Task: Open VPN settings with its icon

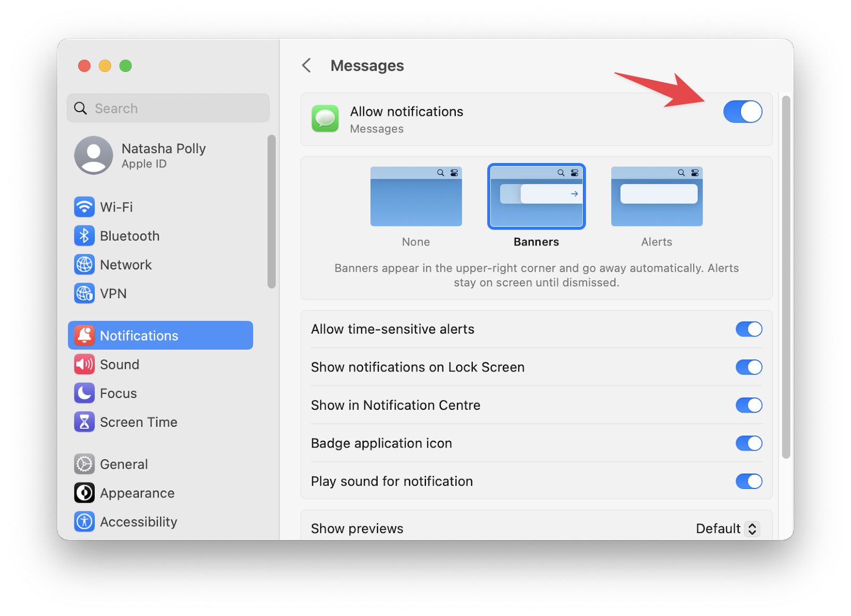Action: point(84,293)
